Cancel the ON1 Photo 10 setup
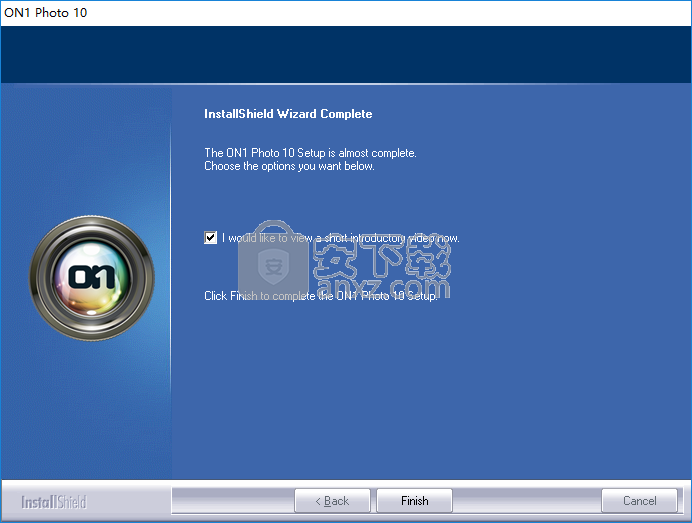This screenshot has height=523, width=692. [x=639, y=500]
